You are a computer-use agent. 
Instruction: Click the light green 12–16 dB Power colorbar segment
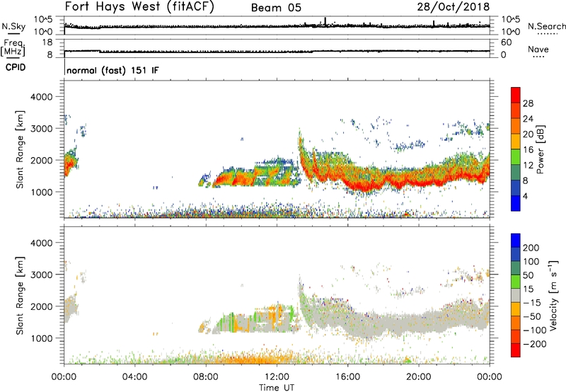click(x=516, y=156)
